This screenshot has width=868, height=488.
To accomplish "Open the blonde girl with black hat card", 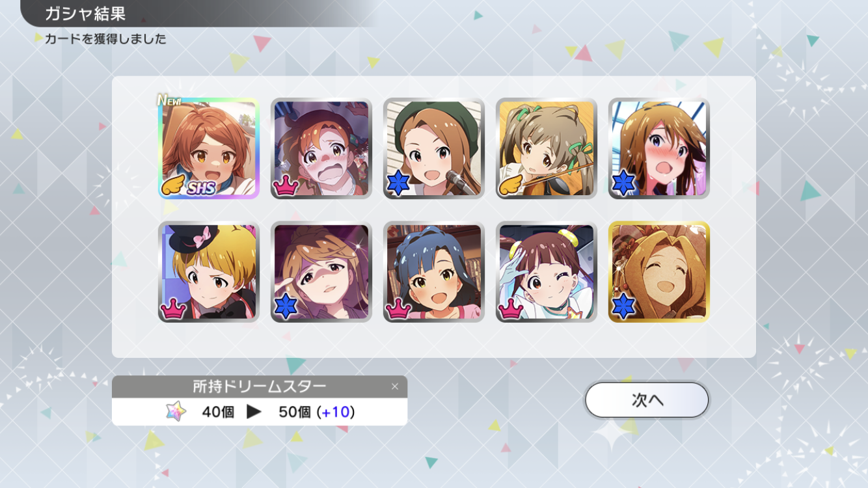I will pos(209,272).
